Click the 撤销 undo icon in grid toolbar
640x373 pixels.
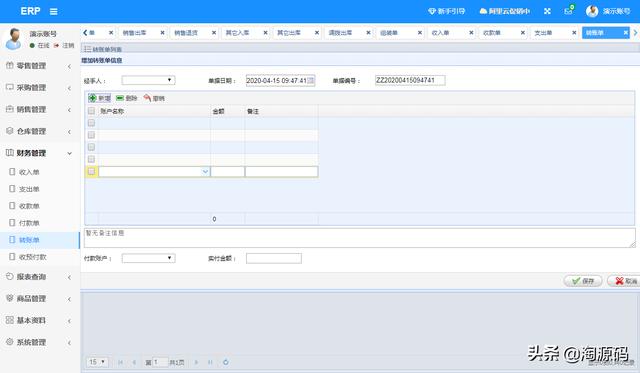click(147, 98)
